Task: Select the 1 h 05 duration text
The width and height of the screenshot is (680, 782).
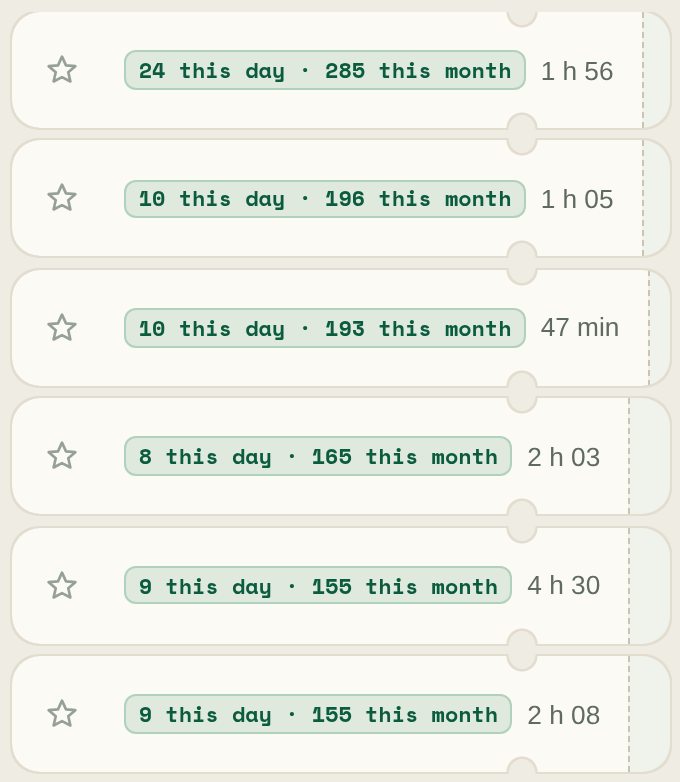Action: (577, 199)
